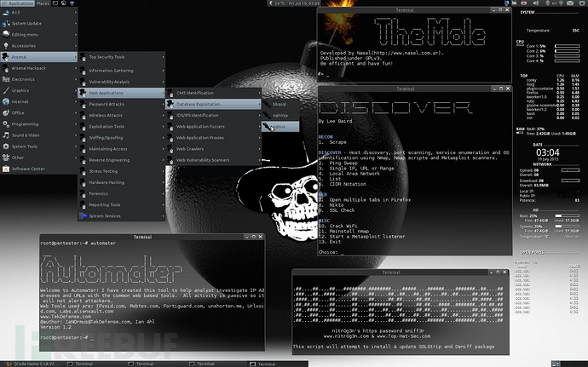Expand Vulnerability Analysis submenu arrow
Viewport: 588px width, 367px height.
(x=163, y=82)
